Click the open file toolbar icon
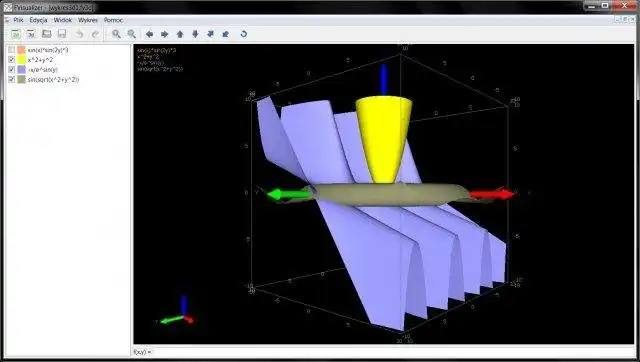The width and height of the screenshot is (640, 362). 47,34
